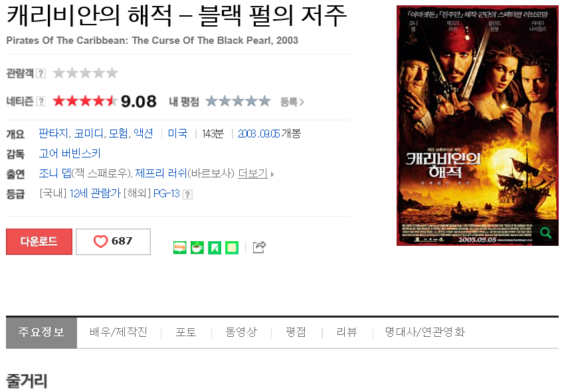Screen dimensions: 564x392
Task: Click 등록 to register rating
Action: (292, 102)
